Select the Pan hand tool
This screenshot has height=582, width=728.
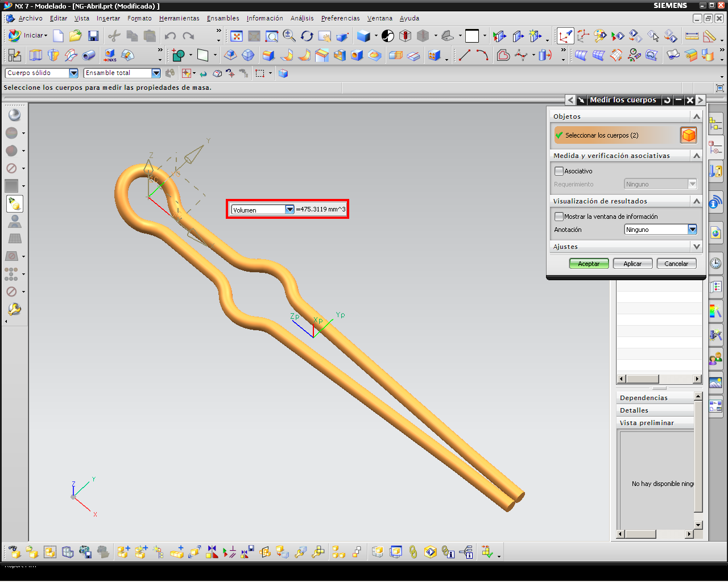[x=325, y=36]
